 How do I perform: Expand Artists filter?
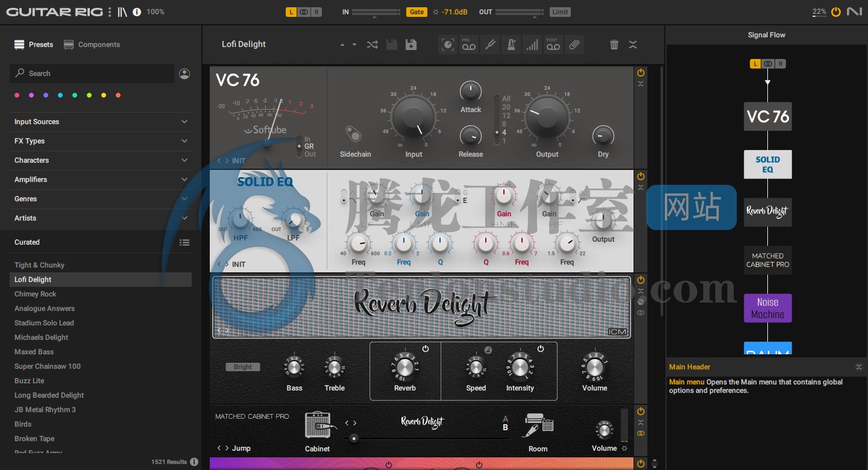click(x=101, y=218)
